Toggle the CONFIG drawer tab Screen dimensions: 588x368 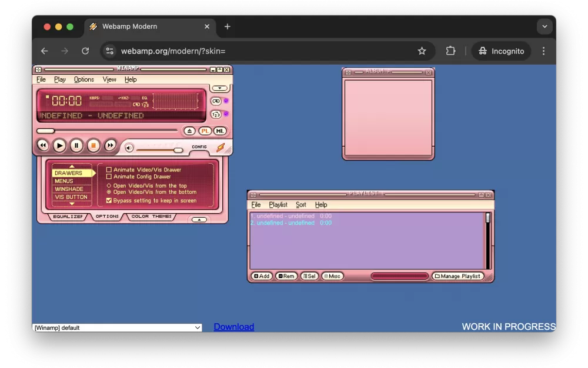click(199, 147)
